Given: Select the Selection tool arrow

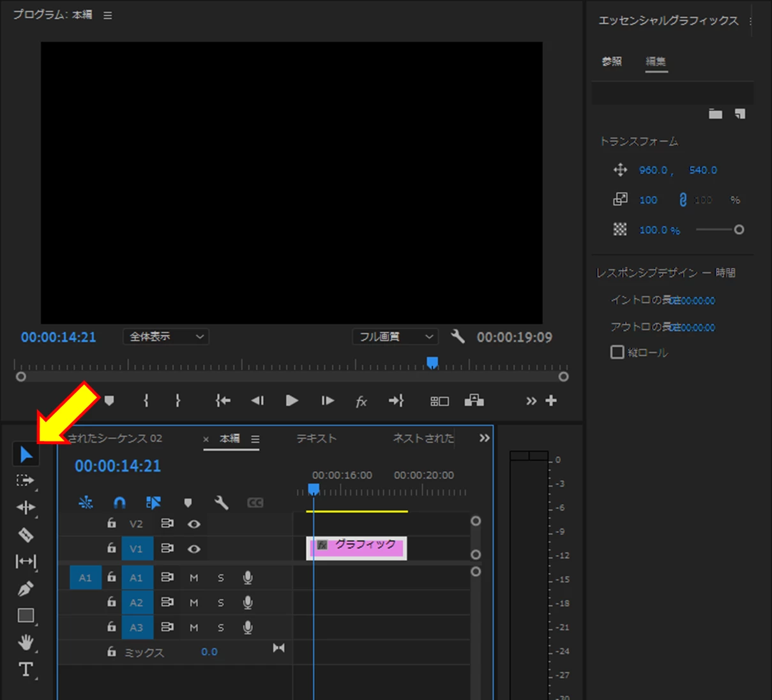Looking at the screenshot, I should pyautogui.click(x=26, y=454).
